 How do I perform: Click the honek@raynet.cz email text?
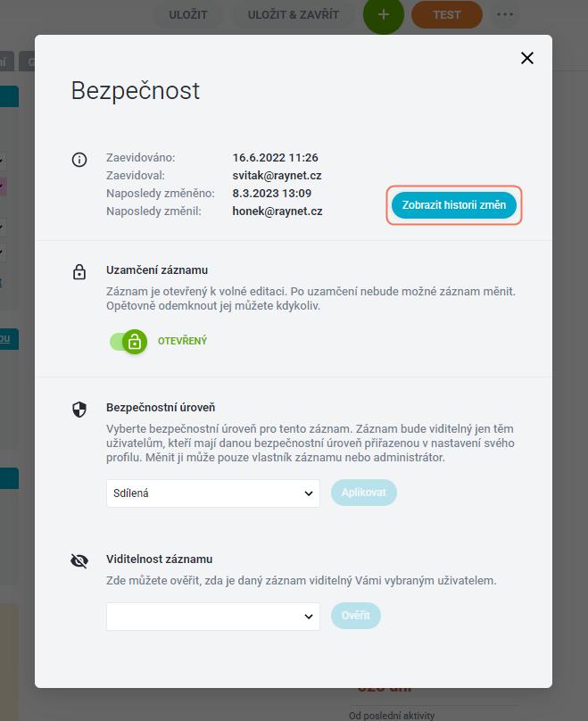[x=277, y=211]
